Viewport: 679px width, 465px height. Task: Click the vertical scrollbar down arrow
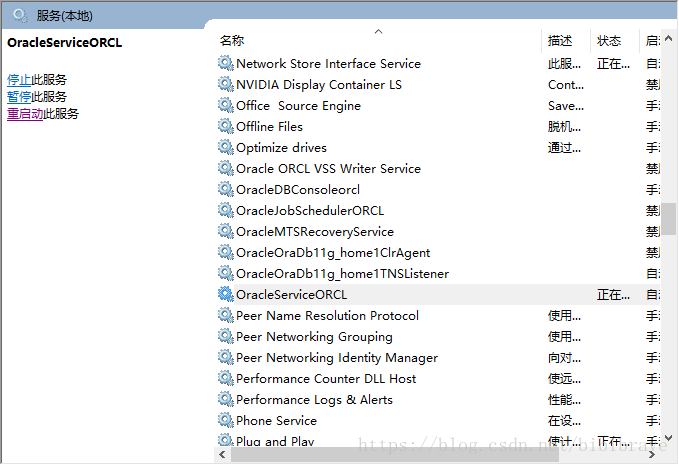tap(669, 438)
